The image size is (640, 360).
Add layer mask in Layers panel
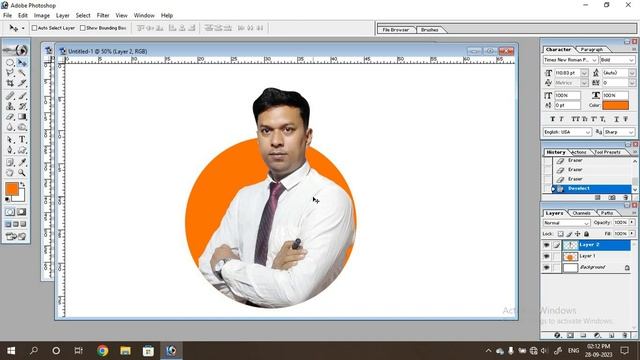pos(571,335)
